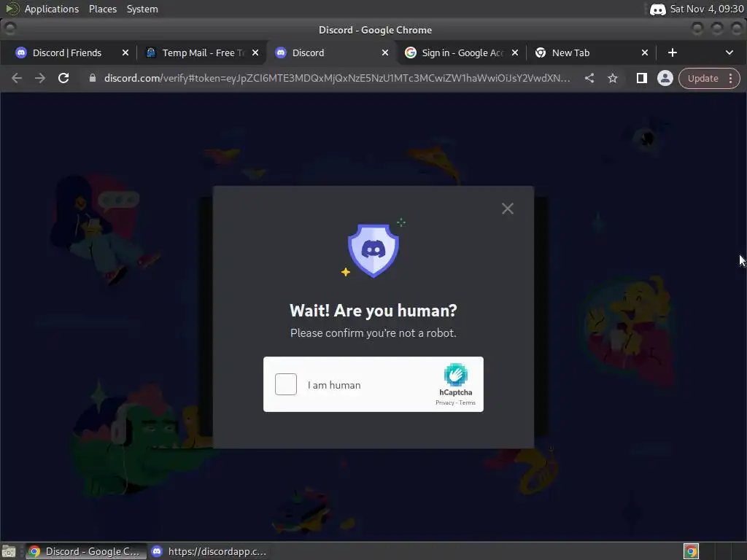Open the System menu

point(142,9)
